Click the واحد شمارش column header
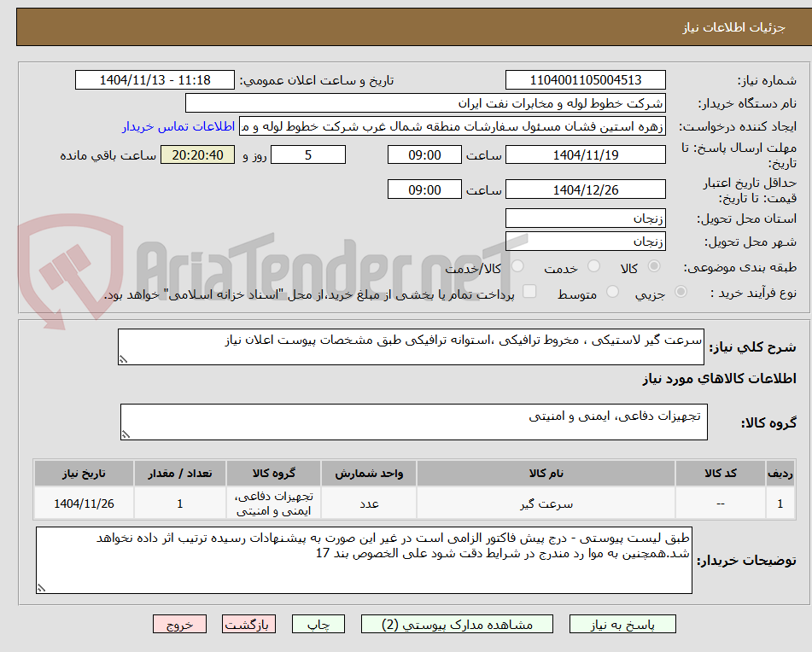 coord(369,474)
